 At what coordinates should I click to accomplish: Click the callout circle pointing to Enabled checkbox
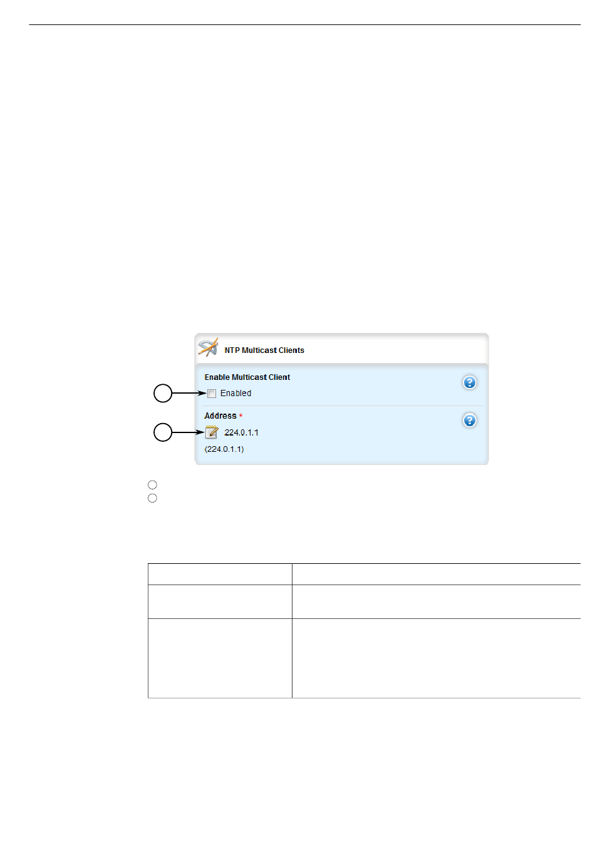[x=163, y=393]
